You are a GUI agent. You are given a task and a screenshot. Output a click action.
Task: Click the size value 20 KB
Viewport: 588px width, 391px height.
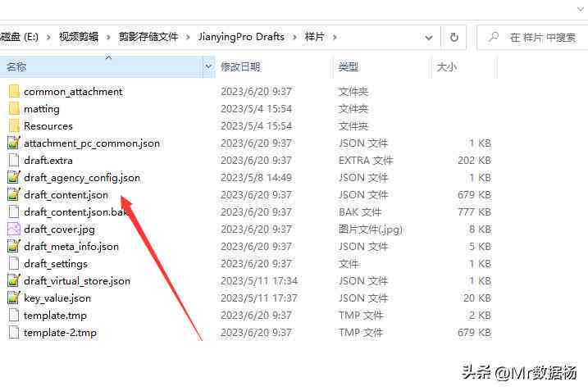coord(477,298)
